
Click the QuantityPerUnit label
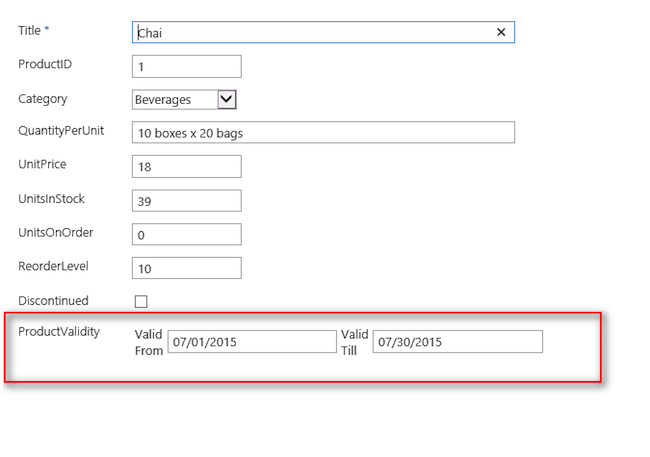point(61,132)
